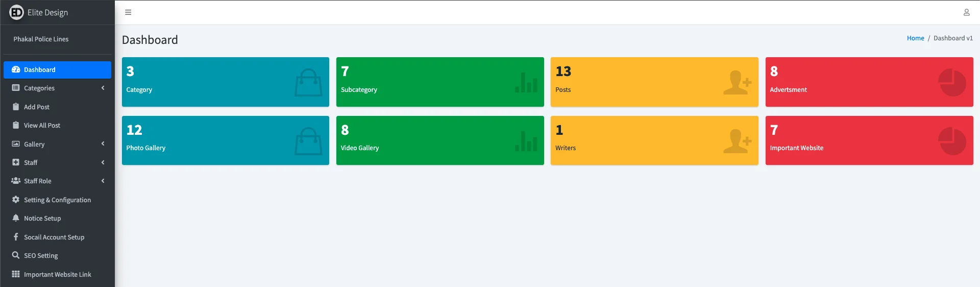Image resolution: width=980 pixels, height=287 pixels.
Task: Click the Add Post clipboard icon
Action: pos(16,107)
